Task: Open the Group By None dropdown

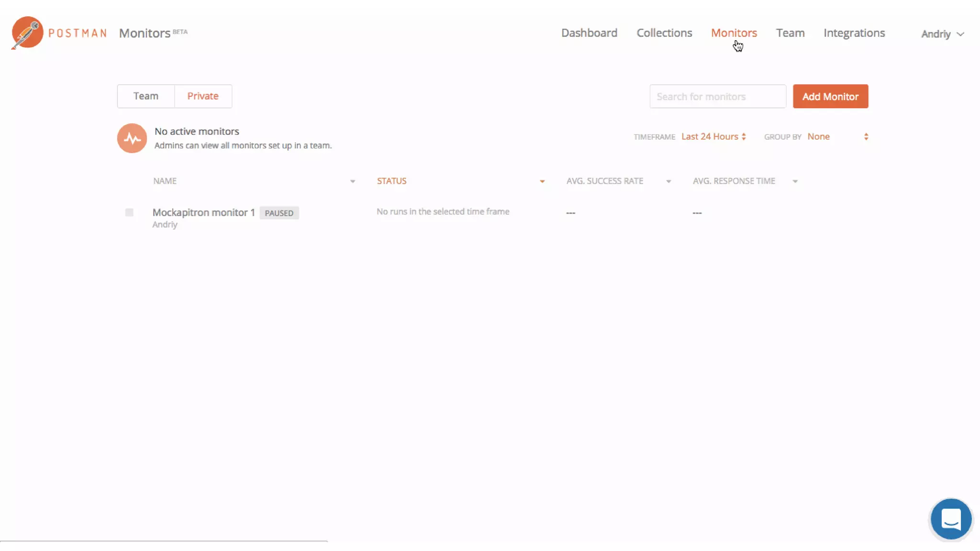Action: click(837, 137)
